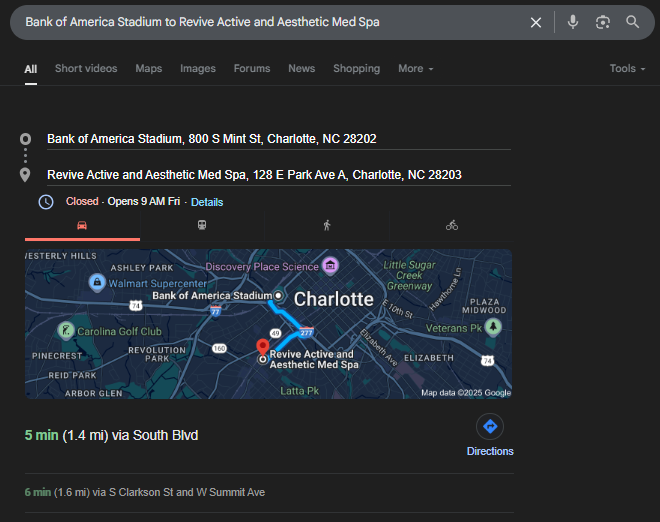Click Bank of America Stadium map origin dot
The width and height of the screenshot is (660, 522).
(x=278, y=296)
